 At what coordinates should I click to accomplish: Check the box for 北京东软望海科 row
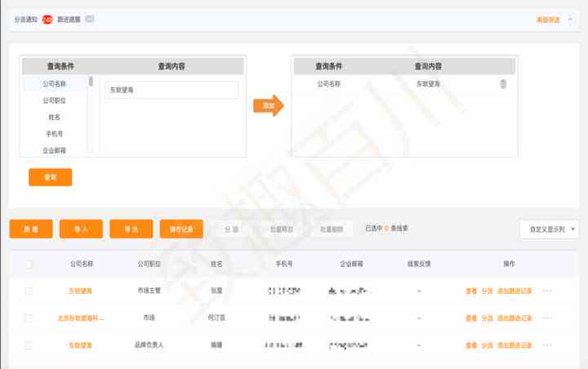29,318
